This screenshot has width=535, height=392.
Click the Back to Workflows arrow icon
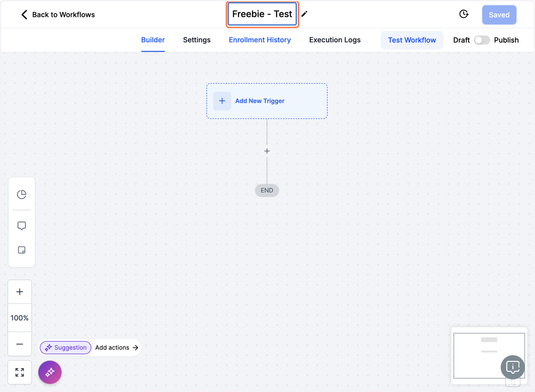tap(24, 15)
